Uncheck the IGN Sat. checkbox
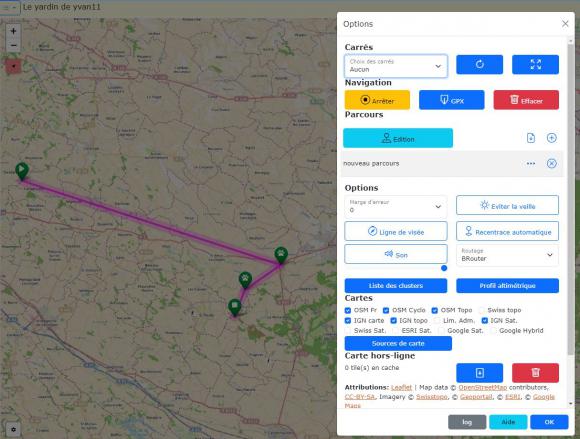 485,321
